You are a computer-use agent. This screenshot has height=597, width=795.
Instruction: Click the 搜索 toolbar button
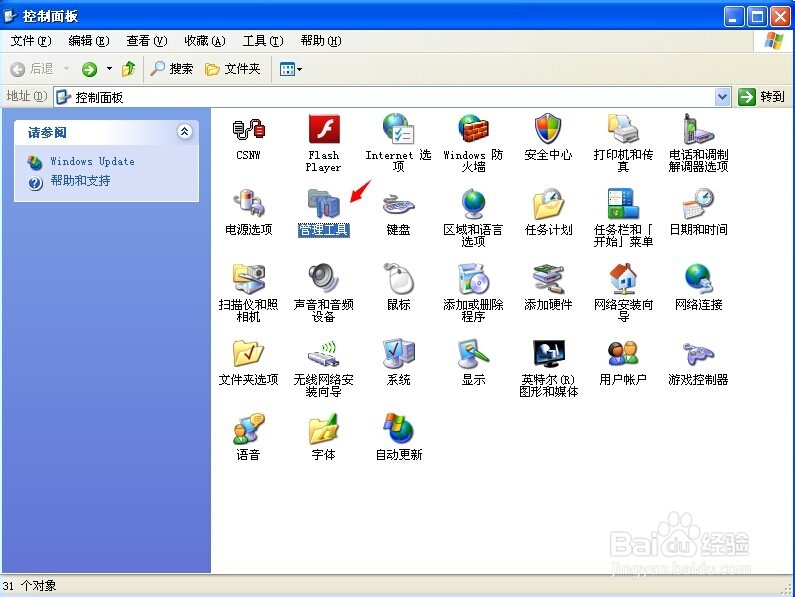(x=172, y=69)
